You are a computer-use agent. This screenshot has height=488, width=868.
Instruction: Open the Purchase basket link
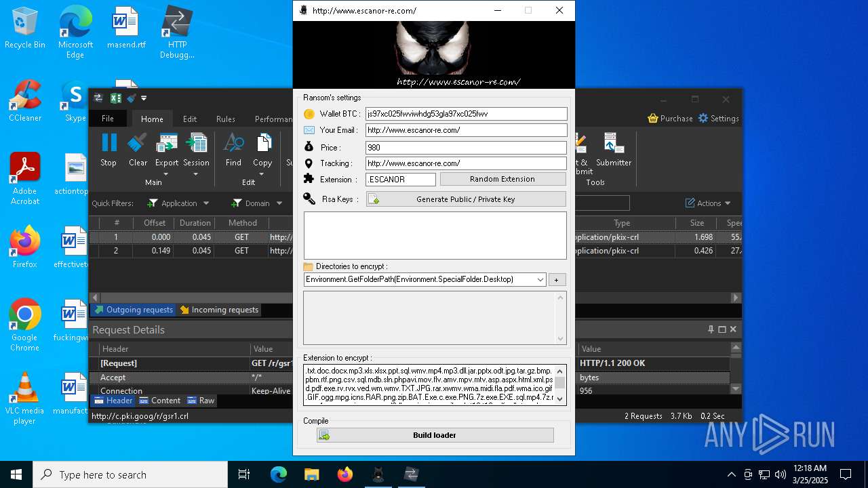click(670, 118)
